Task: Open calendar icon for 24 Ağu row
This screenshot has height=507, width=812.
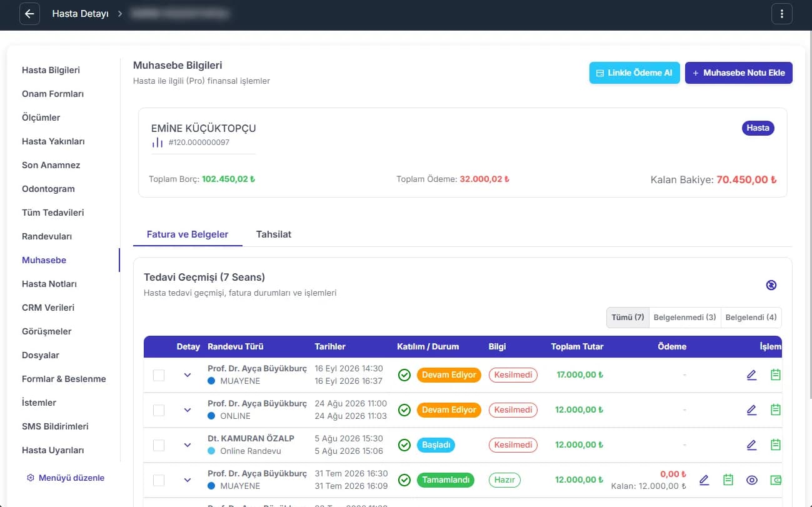Action: coord(776,410)
